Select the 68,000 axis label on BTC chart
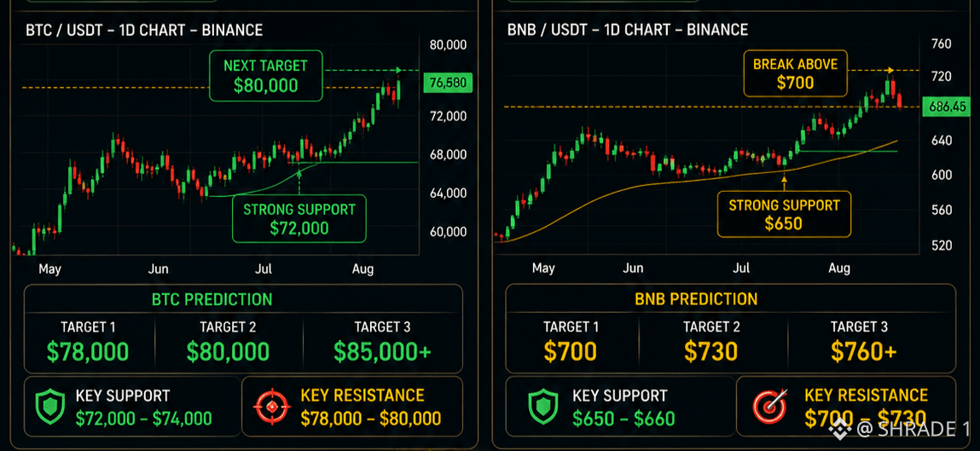 [449, 154]
